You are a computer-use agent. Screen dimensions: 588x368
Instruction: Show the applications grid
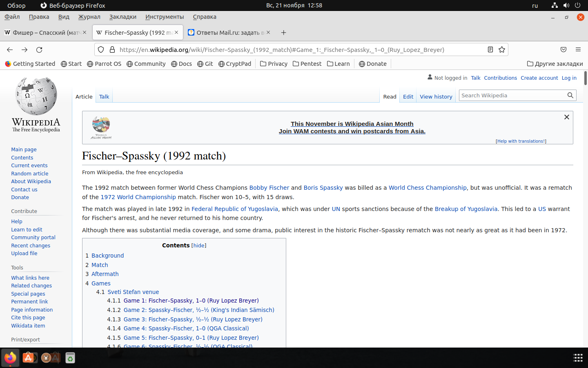point(578,358)
